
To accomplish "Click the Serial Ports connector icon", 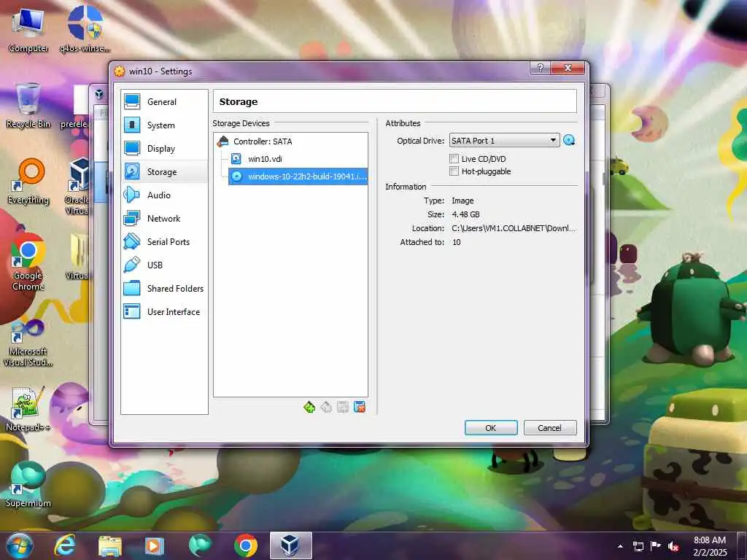I will 132,241.
